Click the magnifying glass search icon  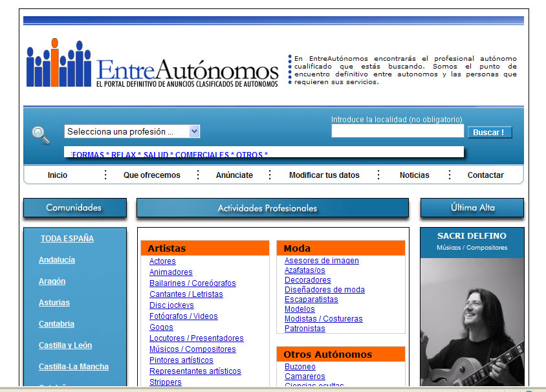41,135
